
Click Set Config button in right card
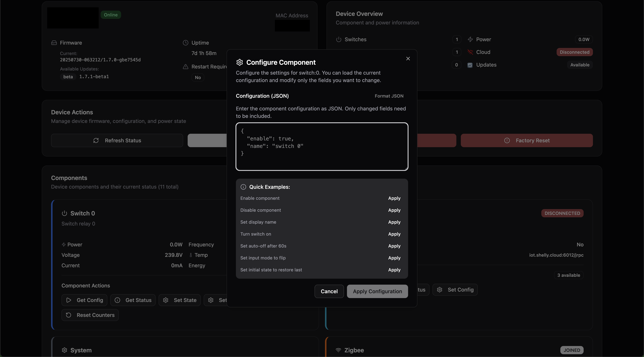pos(455,290)
